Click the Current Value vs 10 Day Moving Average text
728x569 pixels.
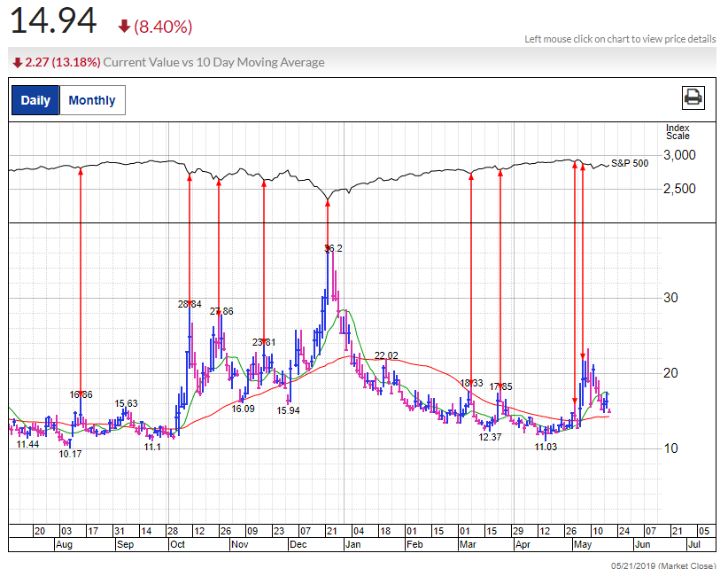coord(213,63)
